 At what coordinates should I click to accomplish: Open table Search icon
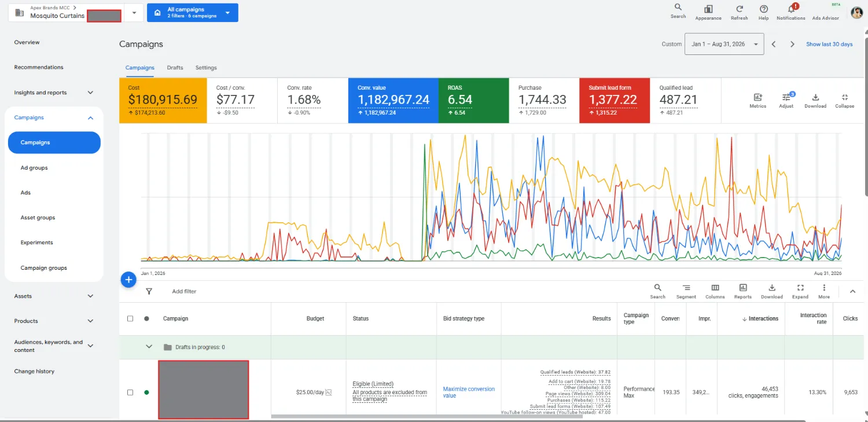click(x=657, y=291)
